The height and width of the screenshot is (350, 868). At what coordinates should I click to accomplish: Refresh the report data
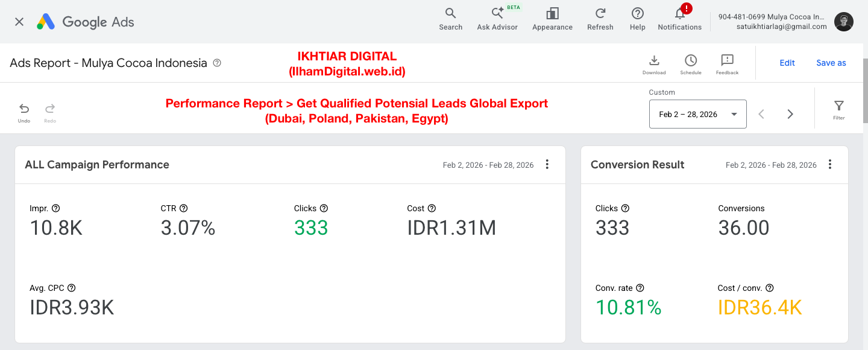point(600,19)
